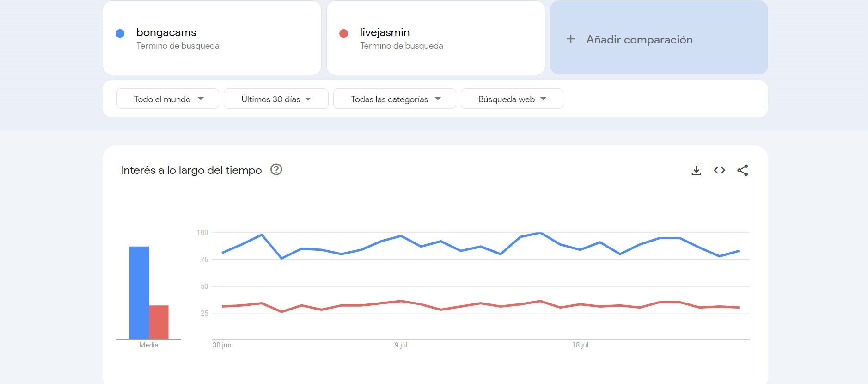Click the Media label under bars
The image size is (868, 384).
coord(149,345)
